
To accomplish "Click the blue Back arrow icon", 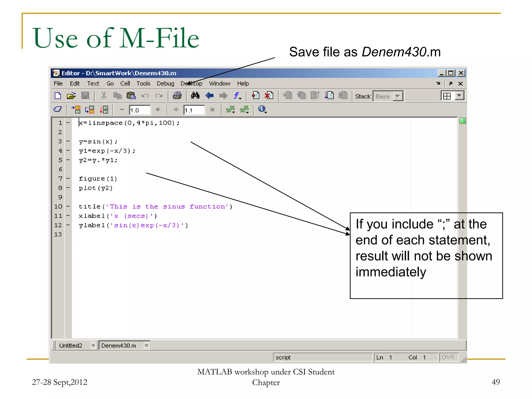I will click(209, 96).
